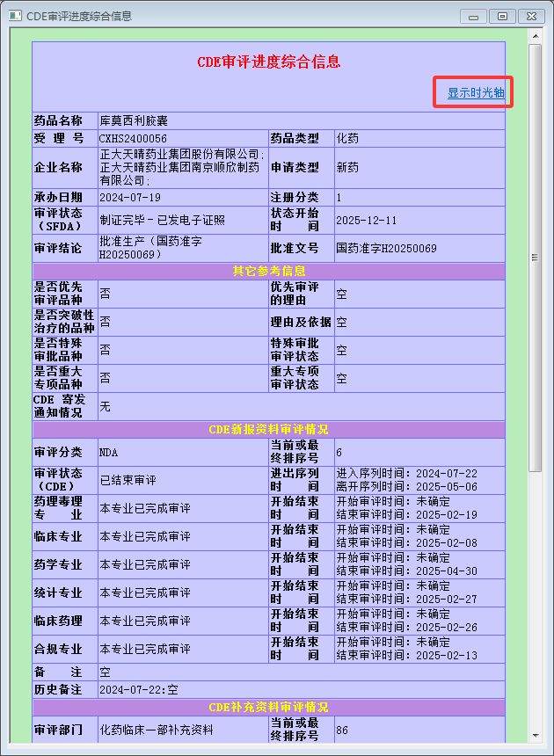Click the 其它参考信息 section header
Image resolution: width=554 pixels, height=756 pixels.
pyautogui.click(x=269, y=271)
